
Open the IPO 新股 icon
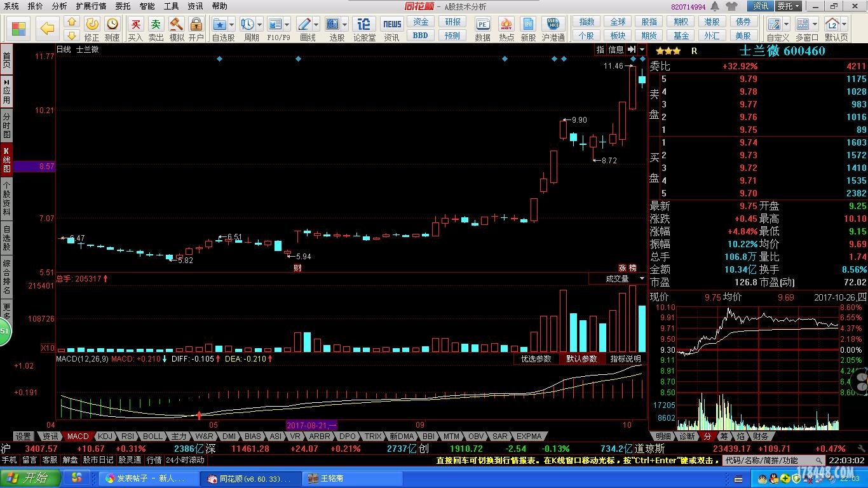pos(528,29)
